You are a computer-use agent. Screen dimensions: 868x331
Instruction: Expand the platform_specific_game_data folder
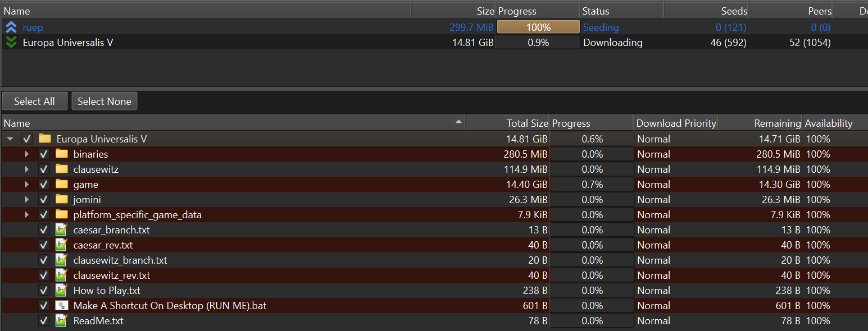(26, 214)
